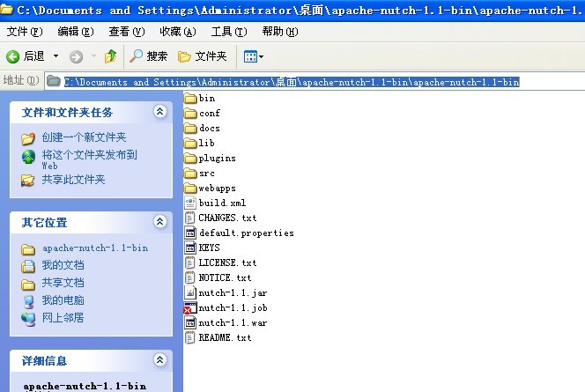Click the default.properties file name
585x392 pixels.
coord(246,233)
